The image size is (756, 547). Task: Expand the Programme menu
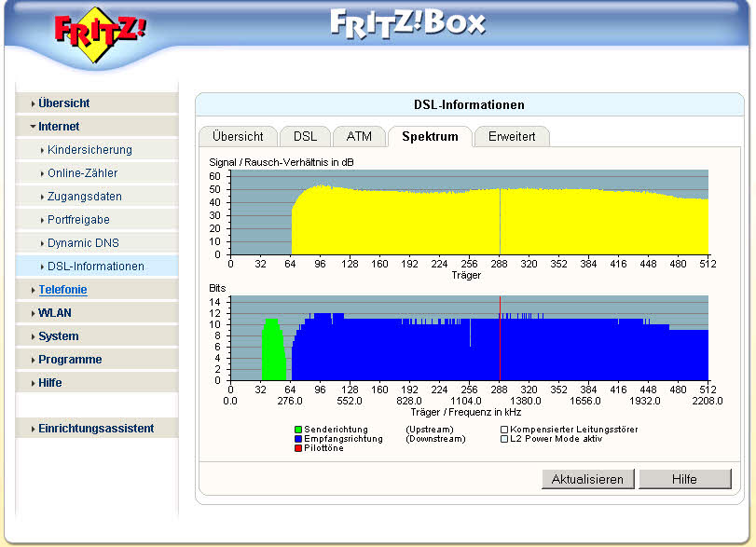click(97, 360)
